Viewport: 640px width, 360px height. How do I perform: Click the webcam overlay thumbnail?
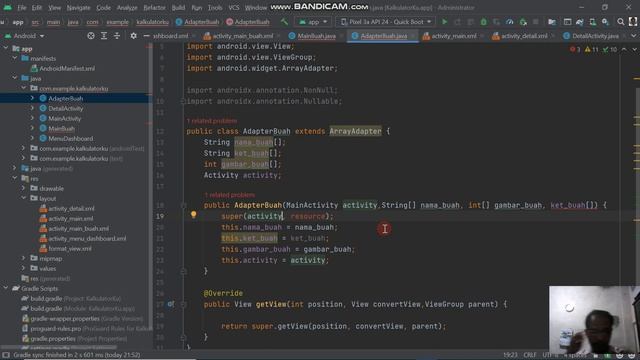pos(594,320)
